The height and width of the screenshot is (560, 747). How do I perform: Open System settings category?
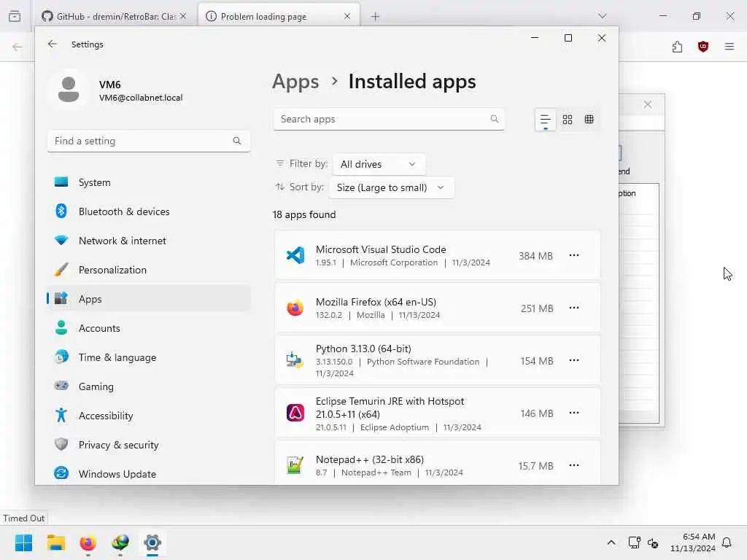[x=149, y=182]
